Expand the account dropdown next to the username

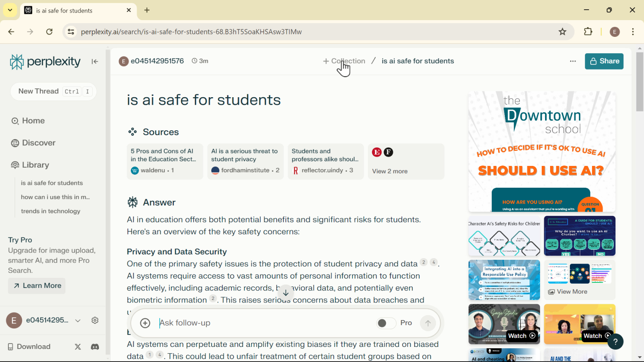[x=78, y=320]
